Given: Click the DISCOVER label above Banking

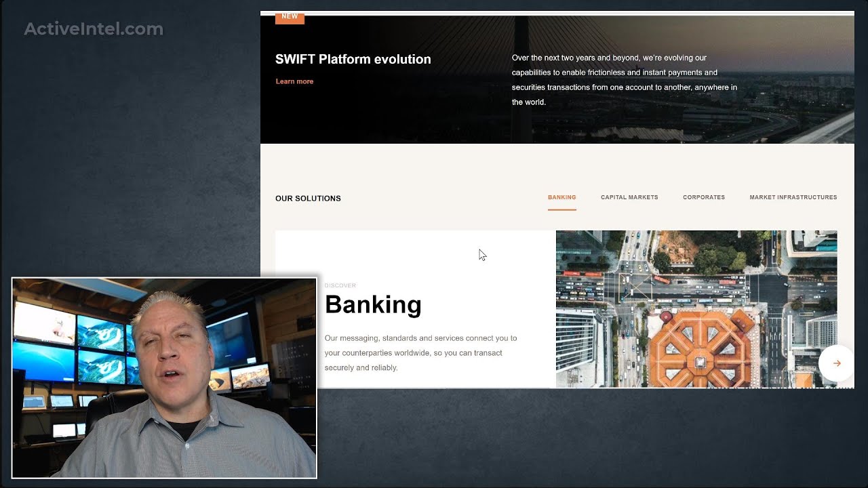Looking at the screenshot, I should tap(340, 285).
